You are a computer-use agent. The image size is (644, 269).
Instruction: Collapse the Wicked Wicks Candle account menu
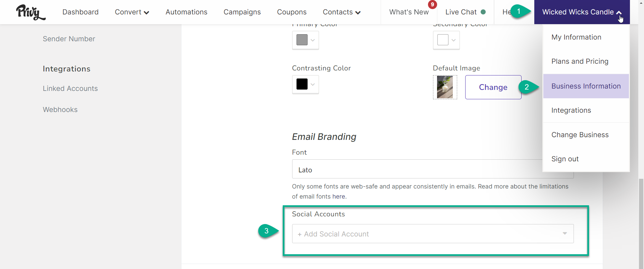click(x=582, y=12)
